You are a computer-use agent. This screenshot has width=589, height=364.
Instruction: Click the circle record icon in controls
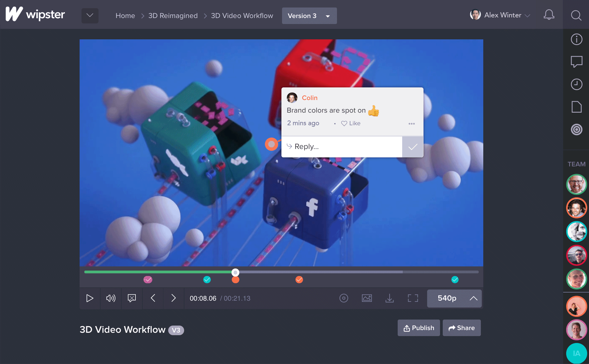pyautogui.click(x=344, y=298)
